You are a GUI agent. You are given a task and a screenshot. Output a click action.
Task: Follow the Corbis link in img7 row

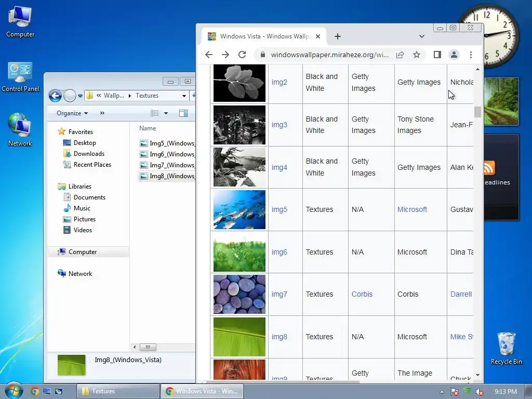362,294
